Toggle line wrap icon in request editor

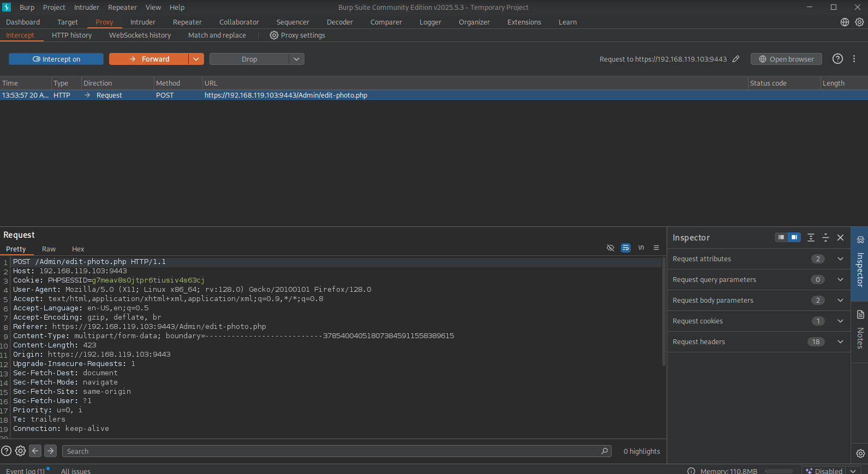pyautogui.click(x=625, y=248)
